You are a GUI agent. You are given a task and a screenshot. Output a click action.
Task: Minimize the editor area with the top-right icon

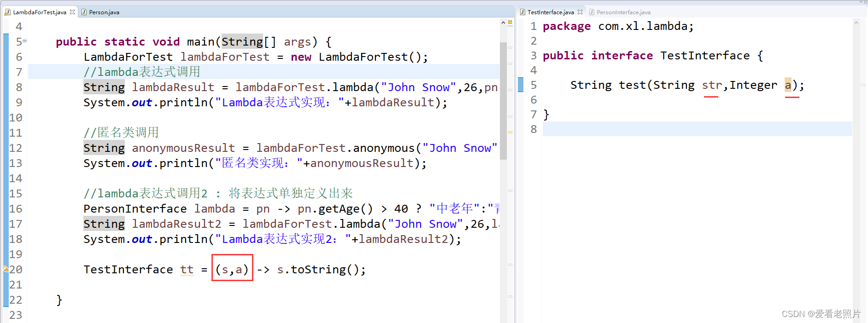[860, 2]
